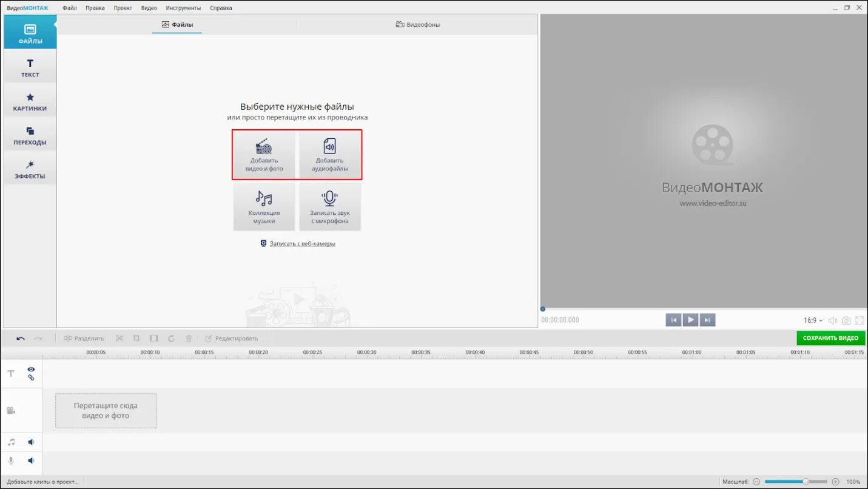Click the zoom out minus icon
Image resolution: width=868 pixels, height=489 pixels.
[756, 482]
